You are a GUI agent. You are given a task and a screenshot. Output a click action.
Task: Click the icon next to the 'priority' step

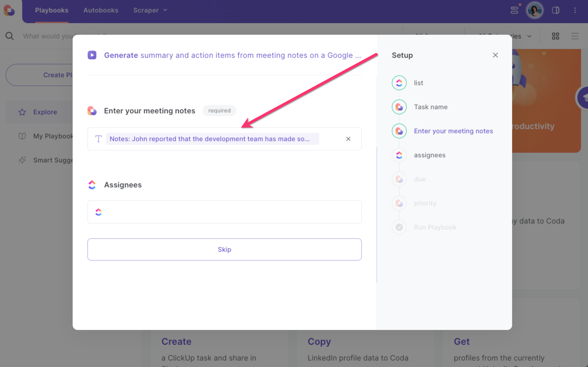tap(399, 203)
